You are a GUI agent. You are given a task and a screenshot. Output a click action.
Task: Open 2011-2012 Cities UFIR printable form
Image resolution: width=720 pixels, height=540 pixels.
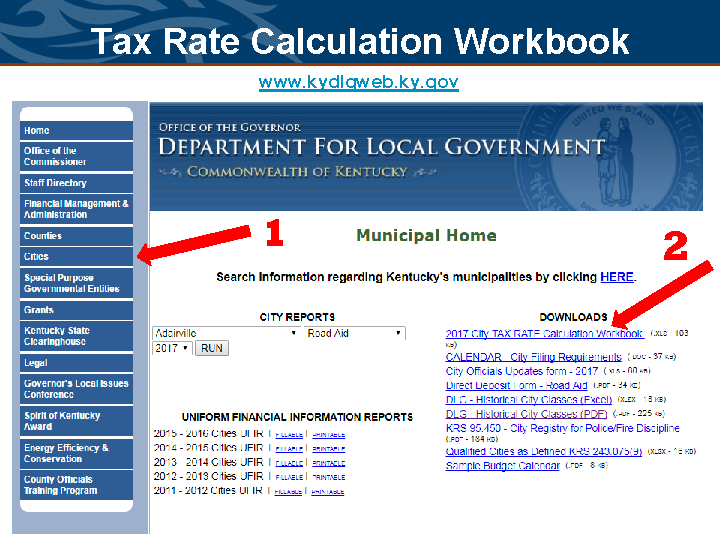(327, 491)
